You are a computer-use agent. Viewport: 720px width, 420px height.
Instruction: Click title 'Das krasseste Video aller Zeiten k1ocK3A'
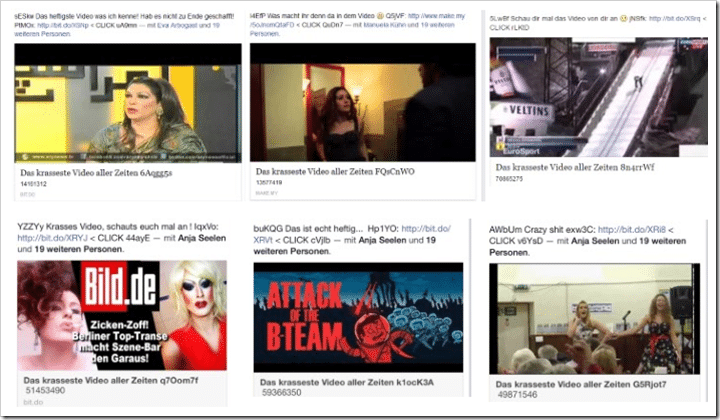(347, 382)
